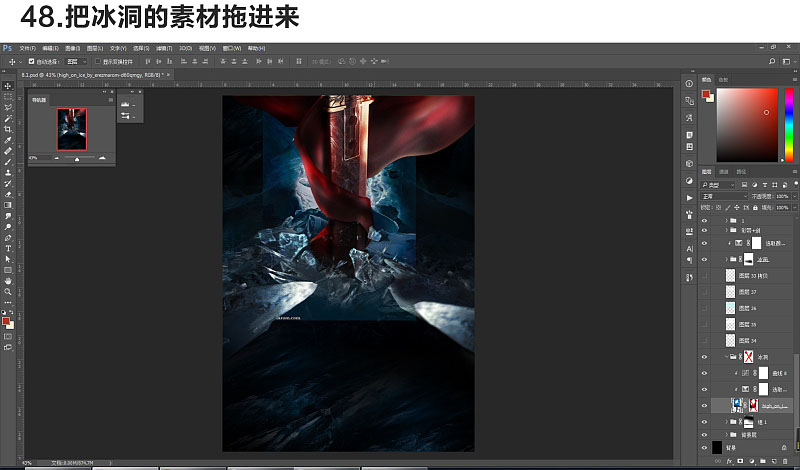Switch to the 路径 paths tab
800x470 pixels.
[x=741, y=172]
